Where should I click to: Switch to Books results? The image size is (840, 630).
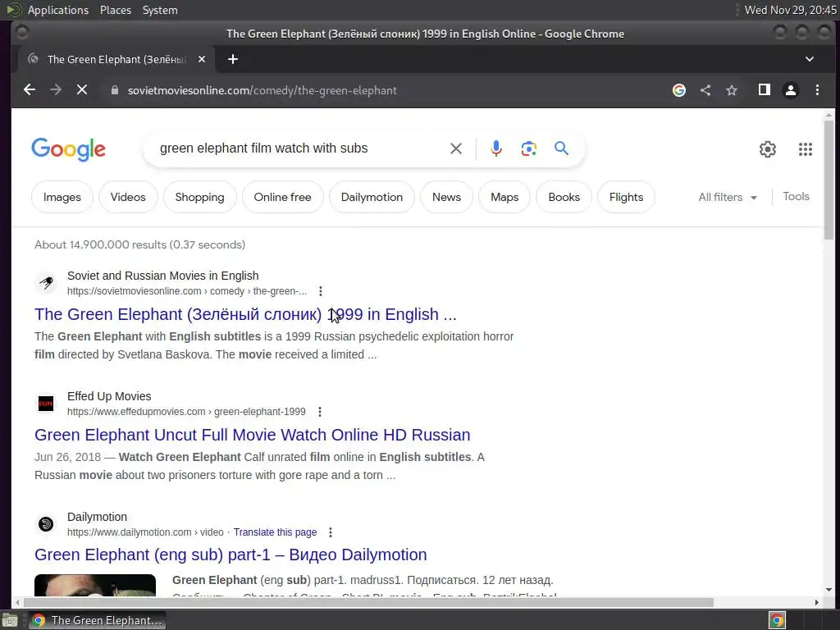click(564, 197)
